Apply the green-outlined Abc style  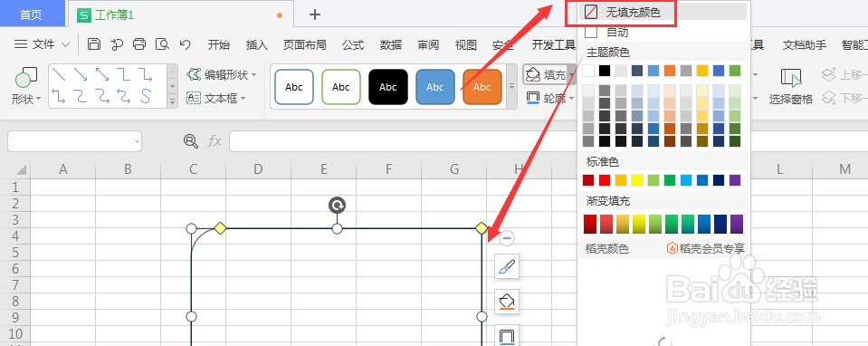(x=341, y=87)
